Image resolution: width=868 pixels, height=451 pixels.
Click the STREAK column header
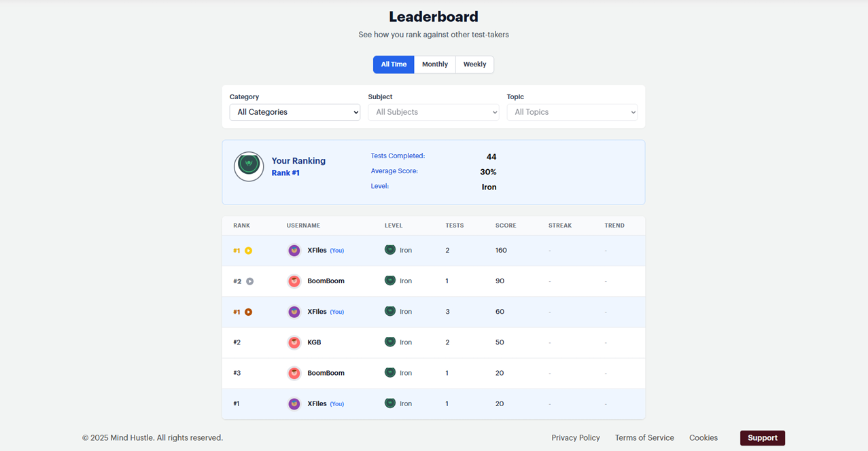coord(560,225)
